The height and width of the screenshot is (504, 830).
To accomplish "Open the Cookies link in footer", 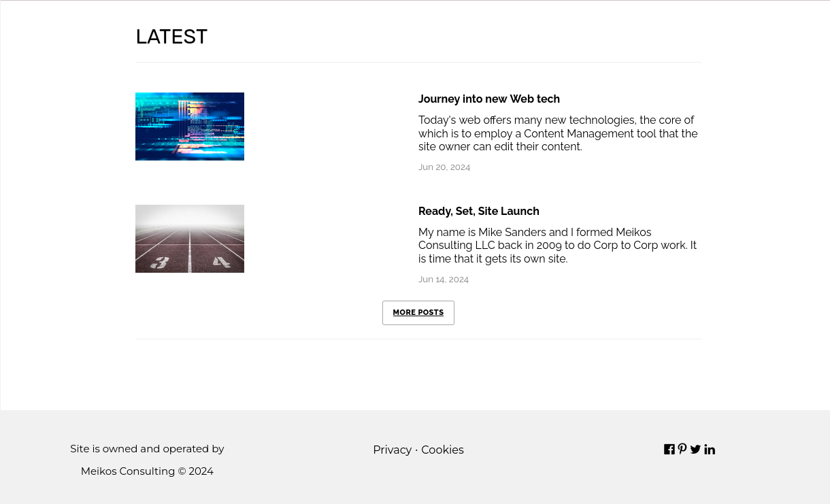I will click(x=442, y=450).
